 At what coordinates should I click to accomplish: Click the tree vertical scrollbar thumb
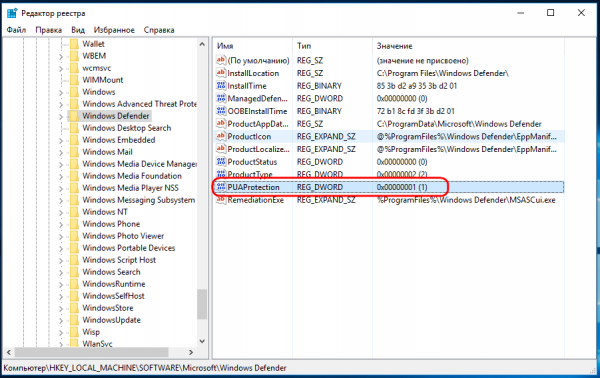pyautogui.click(x=202, y=304)
